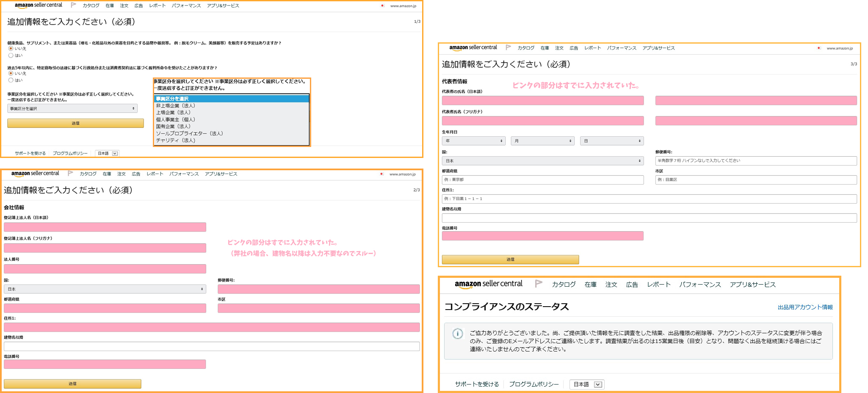
Task: Click the 送信 button on the 3/3 representative page
Action: [x=510, y=260]
